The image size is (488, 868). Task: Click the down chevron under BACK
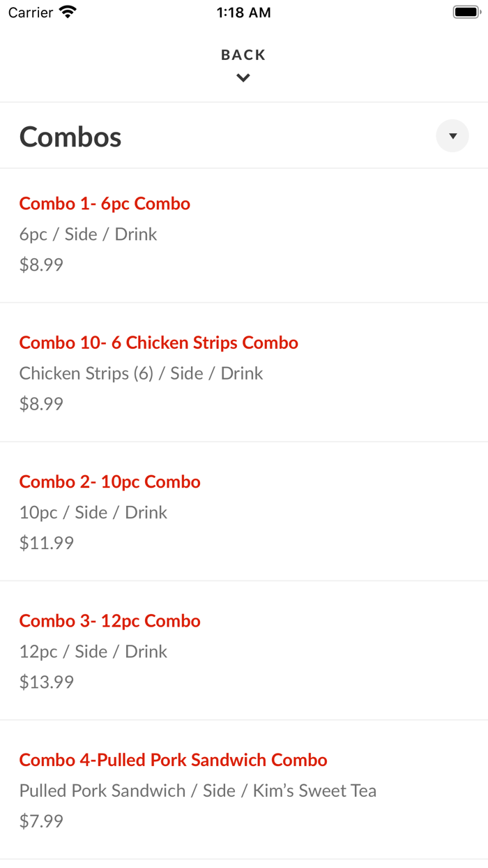(243, 78)
